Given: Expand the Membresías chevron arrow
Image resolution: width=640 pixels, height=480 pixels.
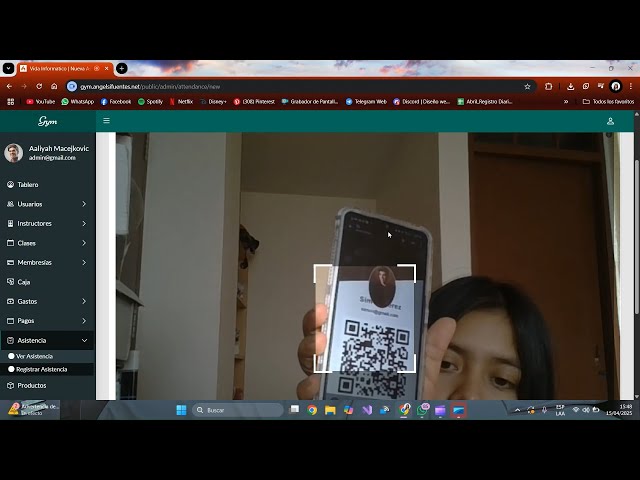Looking at the screenshot, I should (x=84, y=262).
